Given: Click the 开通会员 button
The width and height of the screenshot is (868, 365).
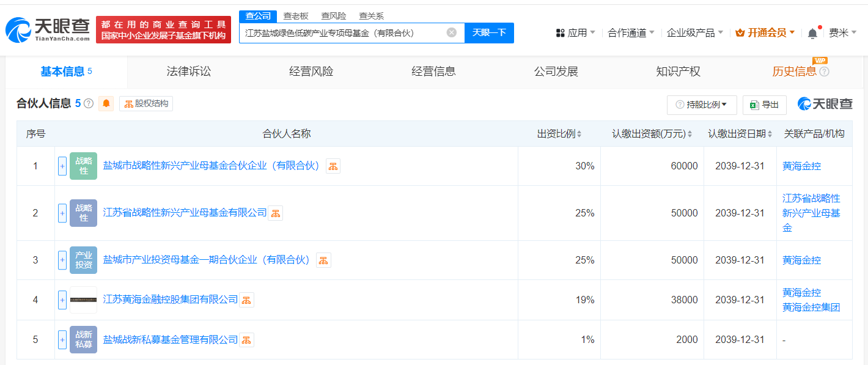Looking at the screenshot, I should (765, 33).
